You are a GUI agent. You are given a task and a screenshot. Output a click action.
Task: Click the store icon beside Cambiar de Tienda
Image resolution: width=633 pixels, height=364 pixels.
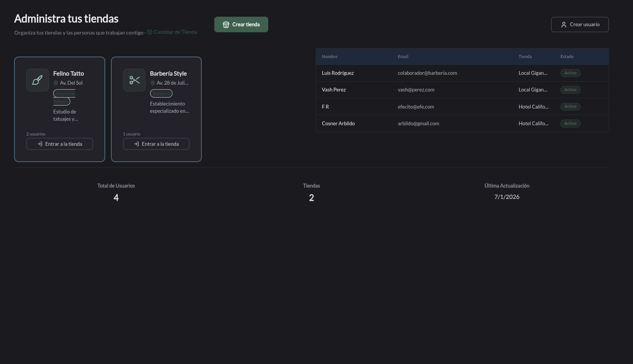coord(150,32)
